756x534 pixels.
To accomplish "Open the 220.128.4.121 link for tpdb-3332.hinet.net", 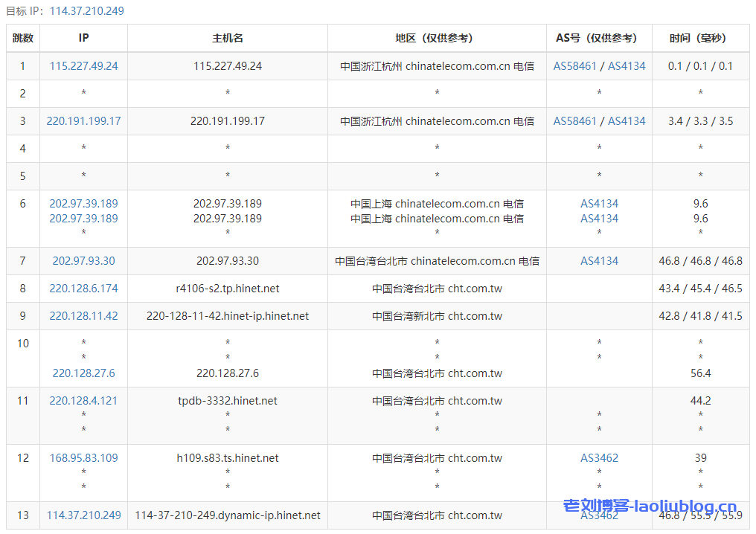I will pyautogui.click(x=83, y=400).
